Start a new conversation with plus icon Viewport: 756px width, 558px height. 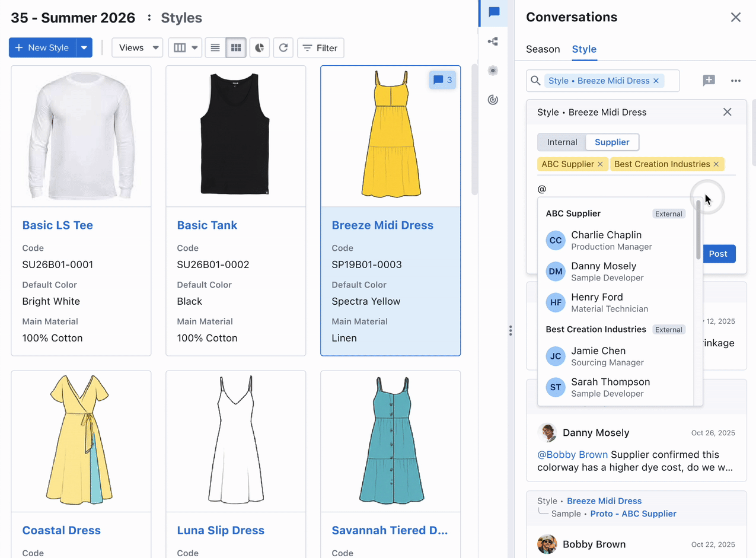[x=709, y=81]
